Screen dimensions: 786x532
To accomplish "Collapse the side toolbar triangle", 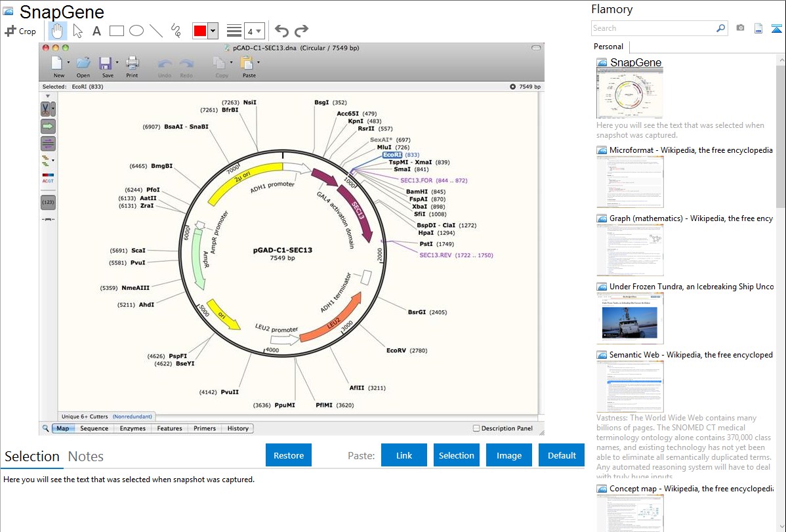I will (x=48, y=96).
